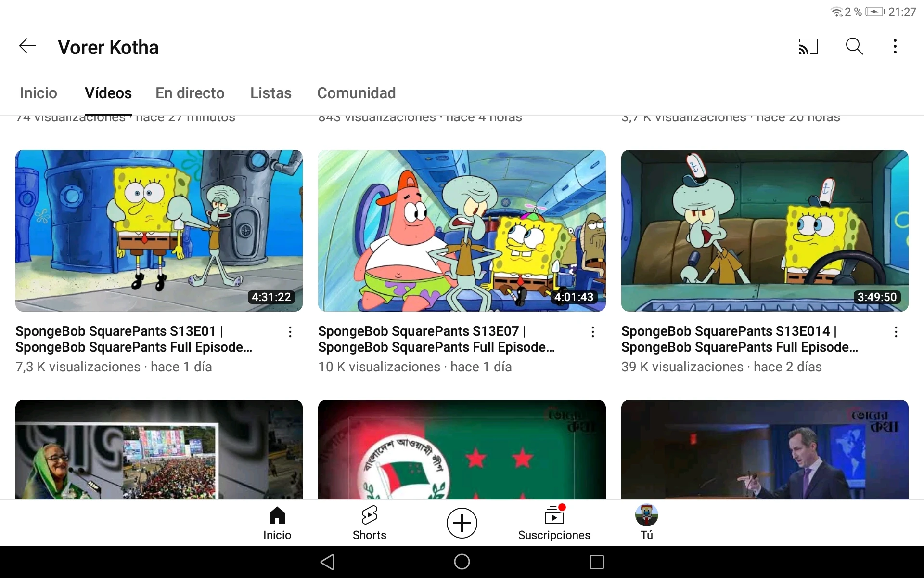Switch to the En directo tab
Viewport: 924px width, 578px height.
pyautogui.click(x=190, y=93)
